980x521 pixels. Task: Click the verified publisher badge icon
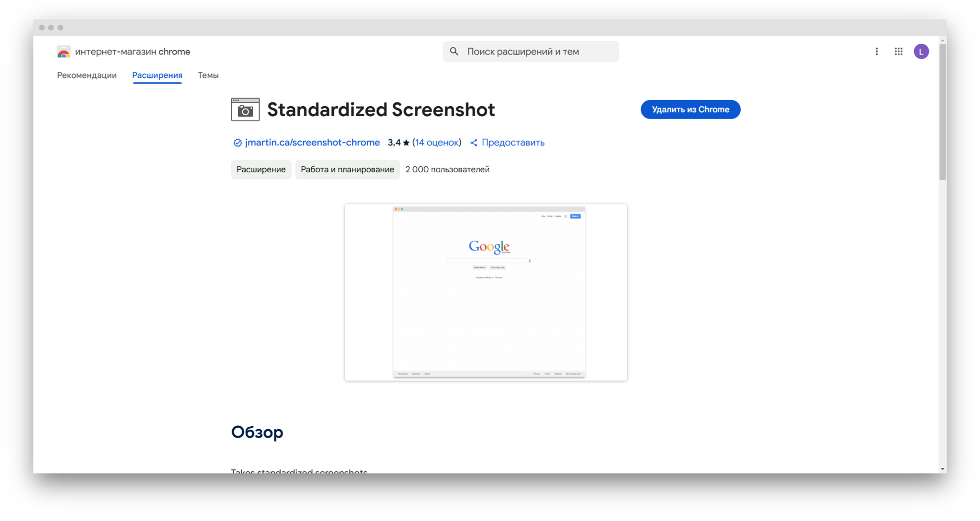point(238,143)
